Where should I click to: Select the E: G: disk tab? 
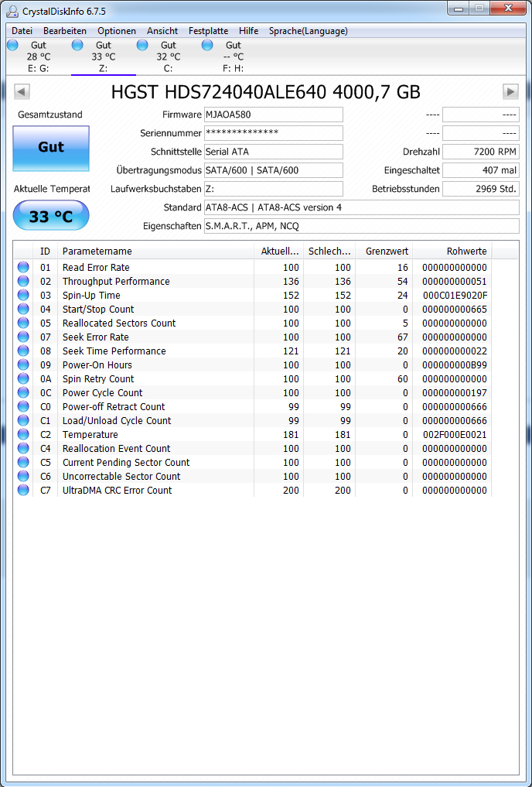click(38, 56)
